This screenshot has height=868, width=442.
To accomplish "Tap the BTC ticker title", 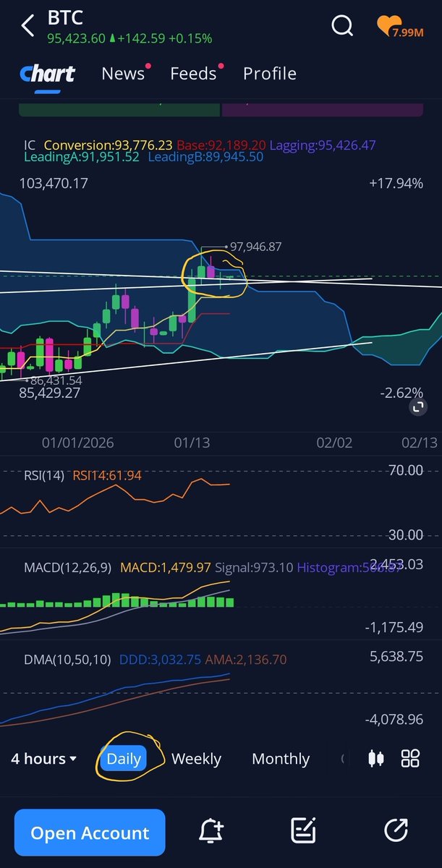I will click(65, 17).
